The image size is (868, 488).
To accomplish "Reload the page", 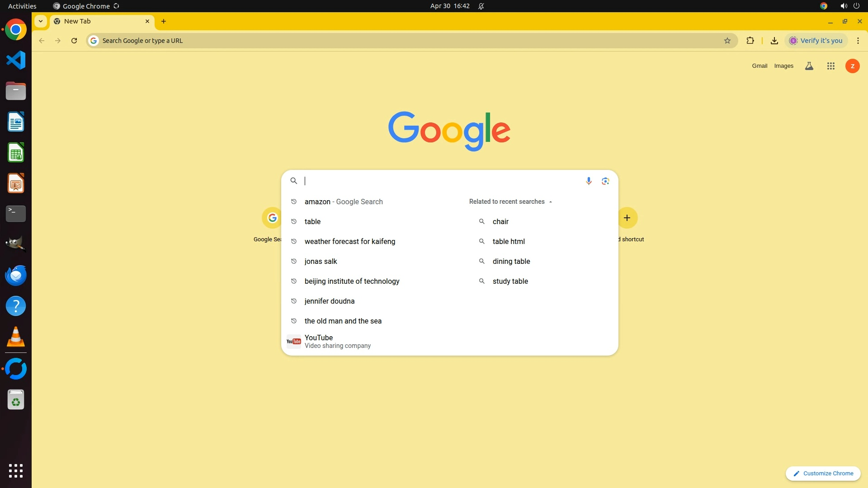I will coord(74,41).
